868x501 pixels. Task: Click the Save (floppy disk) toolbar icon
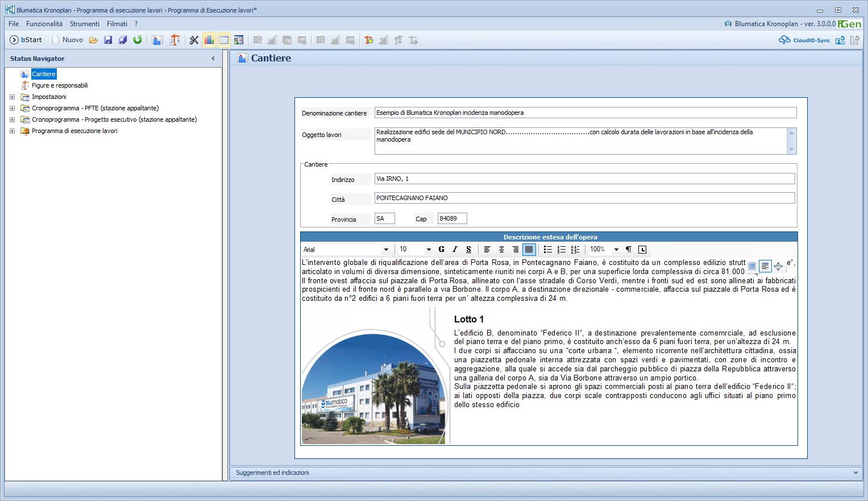[x=108, y=40]
